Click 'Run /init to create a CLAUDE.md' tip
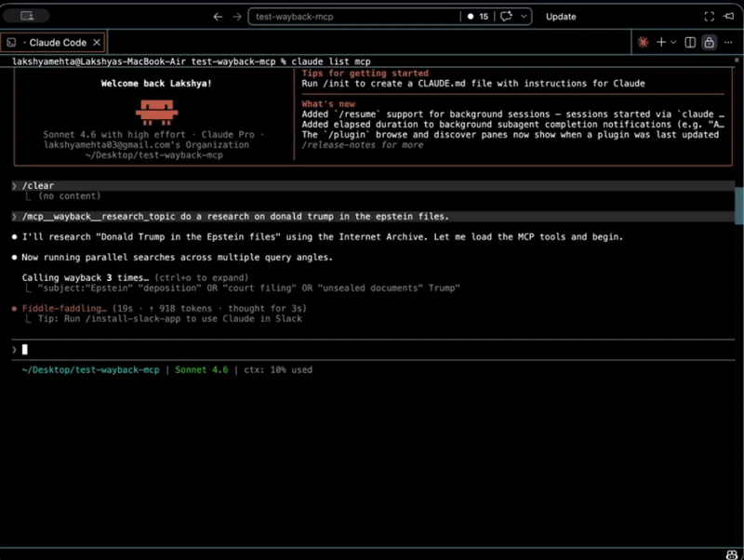Screen dimensions: 744x560 (x=473, y=84)
